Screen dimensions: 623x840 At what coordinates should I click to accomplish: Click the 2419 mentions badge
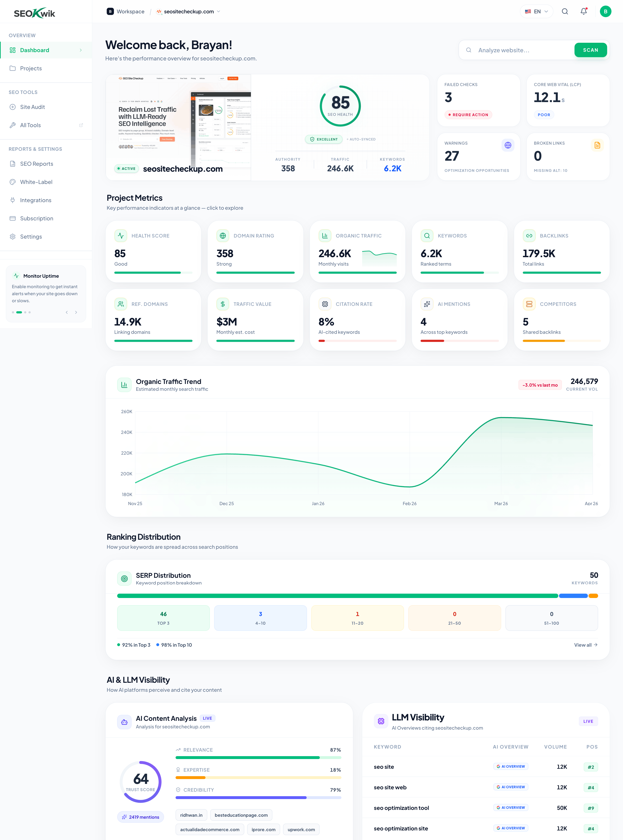[141, 817]
